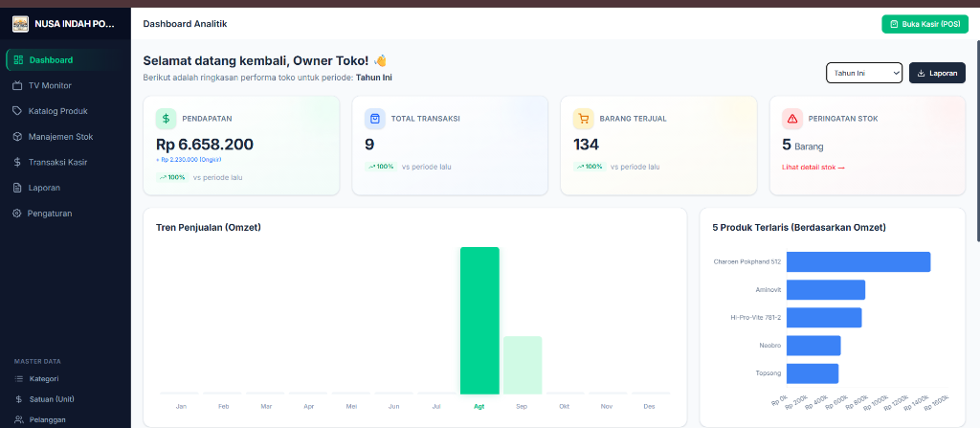Click the green dollar icon on Pendapatan card
The width and height of the screenshot is (980, 428).
(x=167, y=119)
